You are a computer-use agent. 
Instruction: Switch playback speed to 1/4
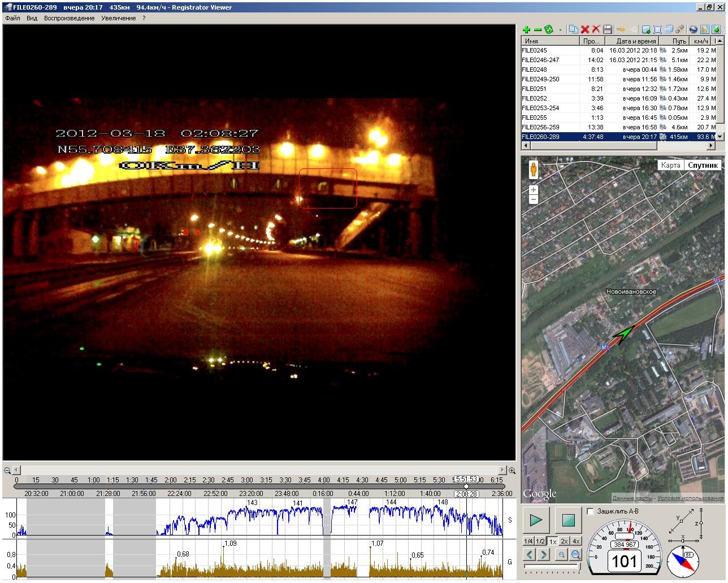click(528, 541)
